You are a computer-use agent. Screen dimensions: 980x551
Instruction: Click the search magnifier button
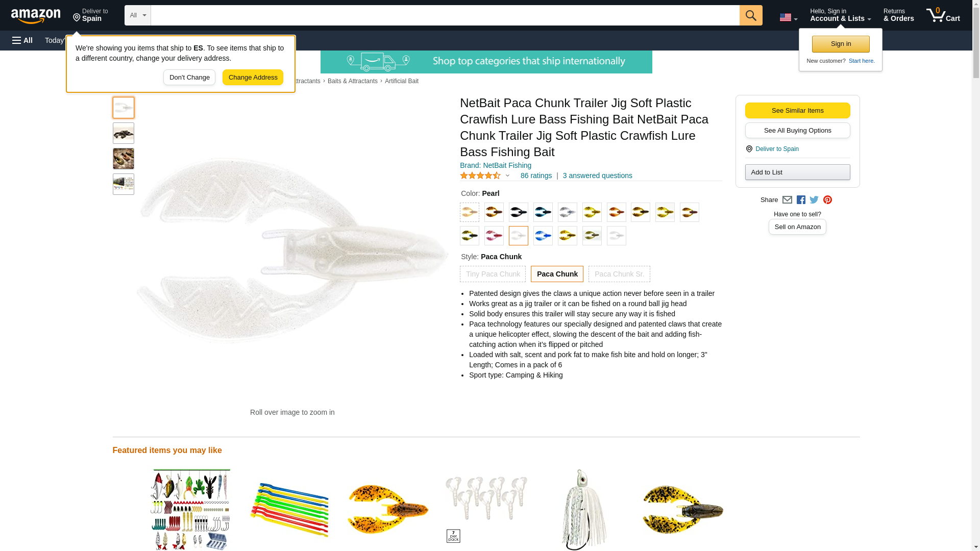(x=750, y=15)
